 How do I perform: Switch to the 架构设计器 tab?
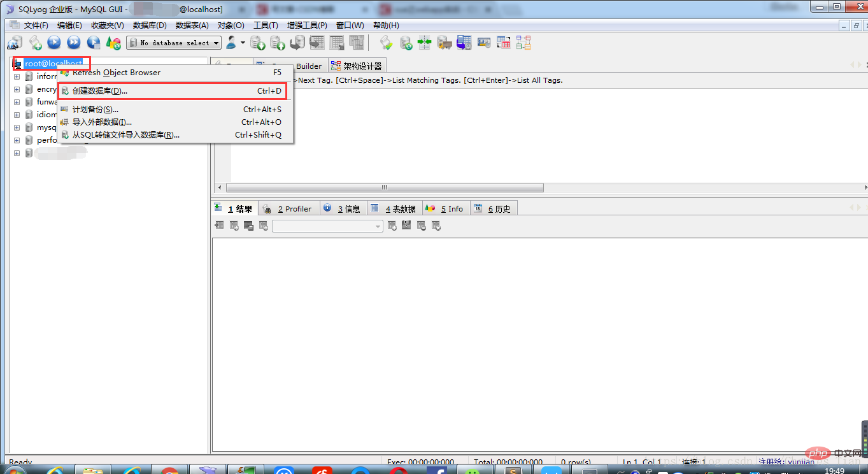pyautogui.click(x=357, y=66)
